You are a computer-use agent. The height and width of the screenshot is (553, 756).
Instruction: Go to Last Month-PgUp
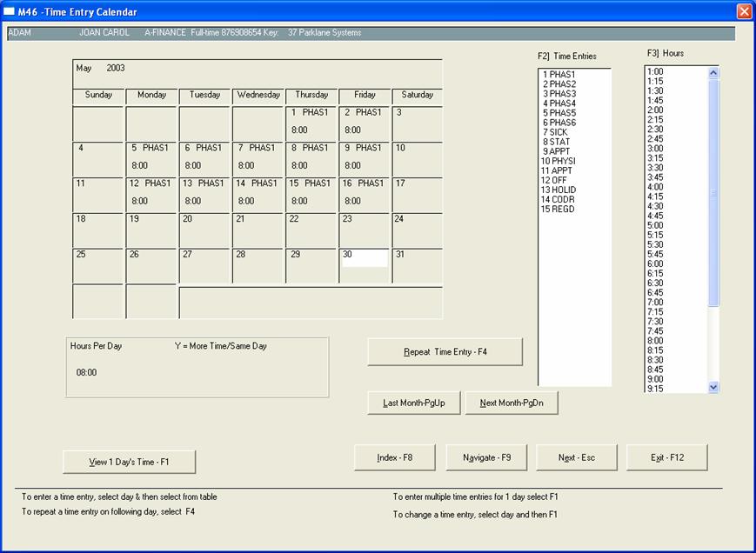tap(414, 403)
